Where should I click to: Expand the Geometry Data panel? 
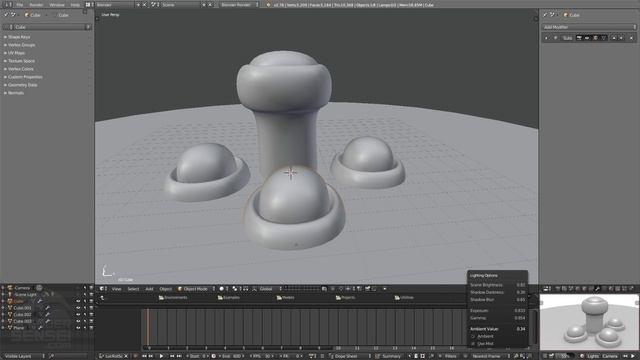(x=22, y=85)
